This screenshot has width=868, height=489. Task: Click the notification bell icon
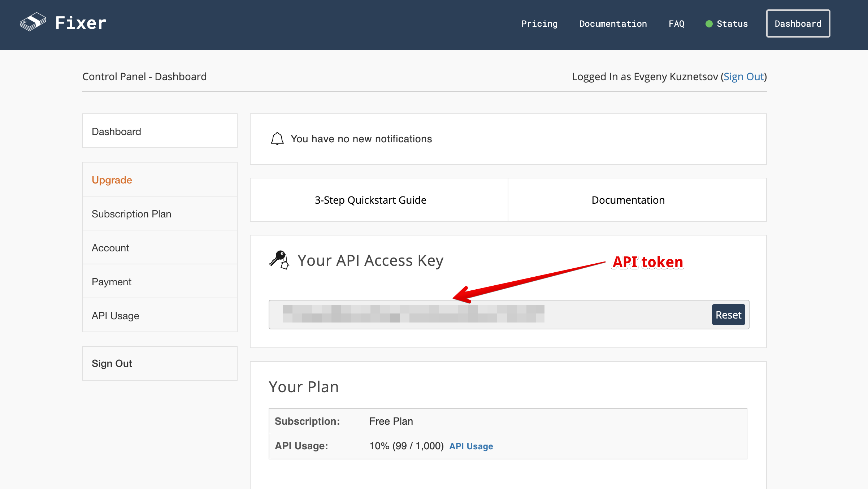[x=277, y=139]
